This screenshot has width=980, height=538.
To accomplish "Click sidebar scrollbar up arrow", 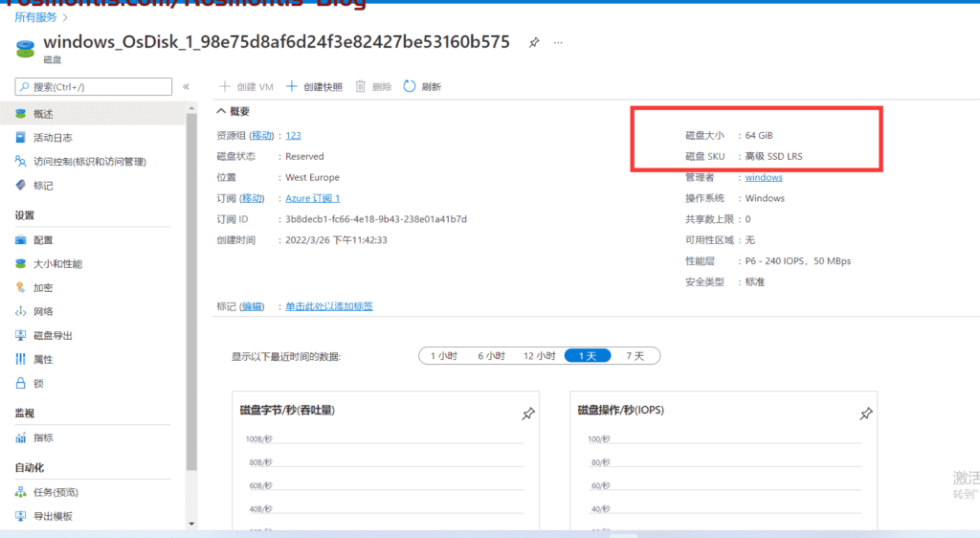I will (x=191, y=109).
